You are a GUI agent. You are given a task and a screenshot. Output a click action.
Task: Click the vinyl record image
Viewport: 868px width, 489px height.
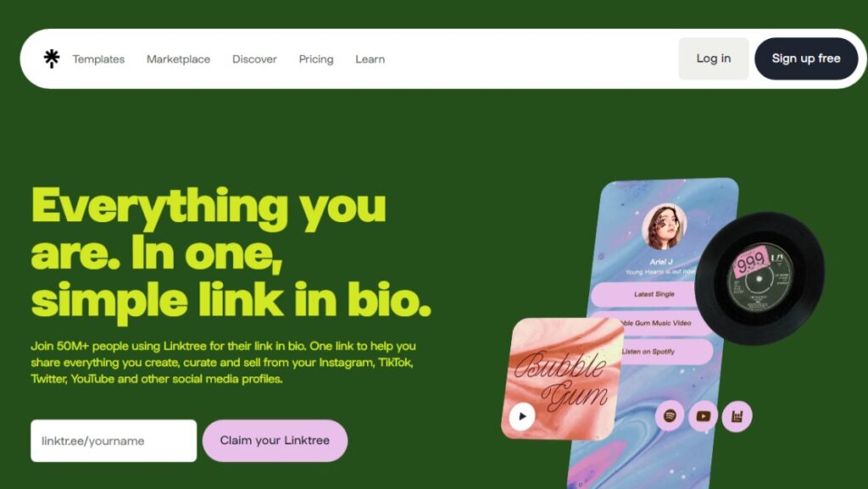(759, 278)
